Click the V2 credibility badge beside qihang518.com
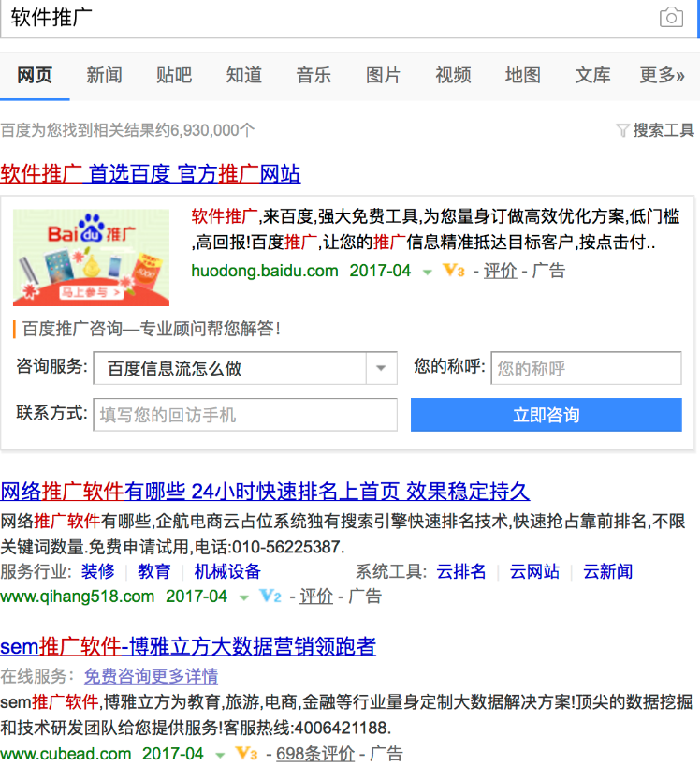The width and height of the screenshot is (700, 766). tap(270, 596)
